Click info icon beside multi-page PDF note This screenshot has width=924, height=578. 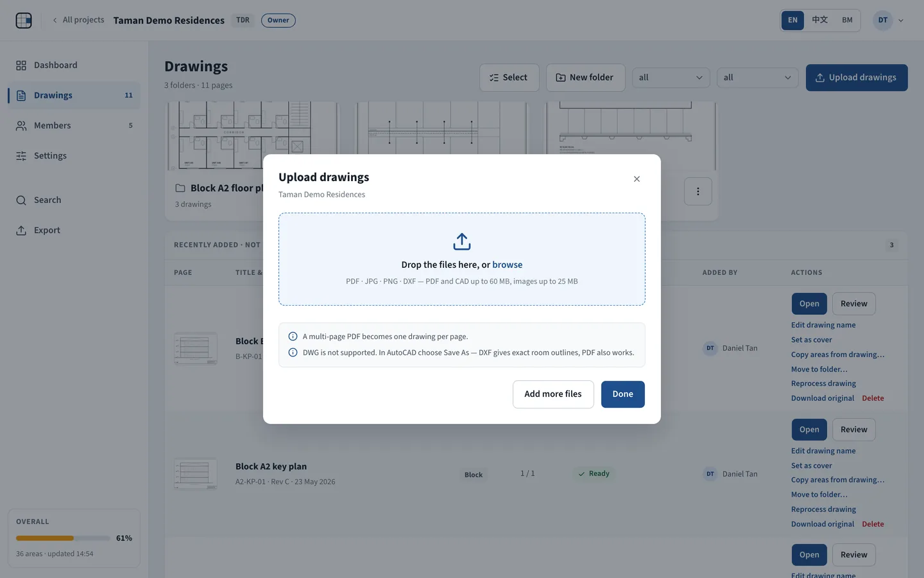pos(293,337)
